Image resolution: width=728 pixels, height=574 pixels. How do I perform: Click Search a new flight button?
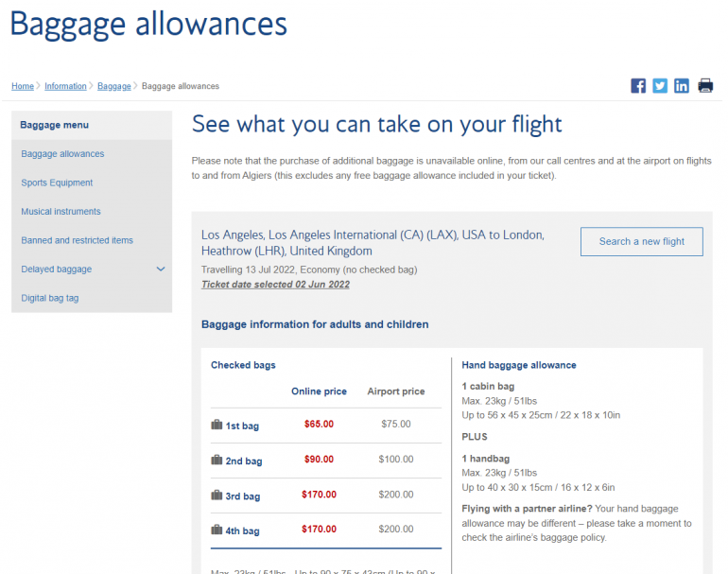[641, 242]
